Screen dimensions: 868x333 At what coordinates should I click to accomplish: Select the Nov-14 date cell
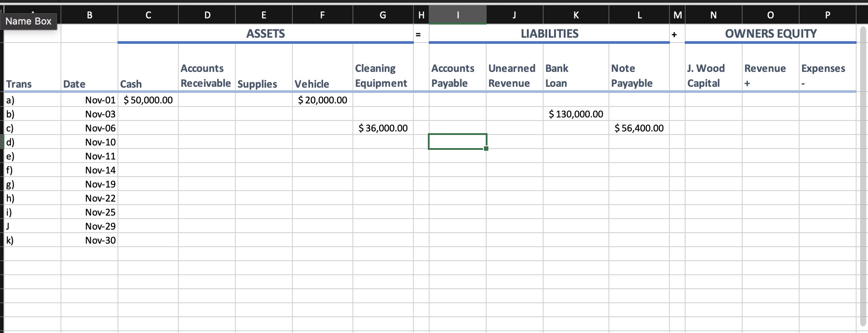coord(89,170)
